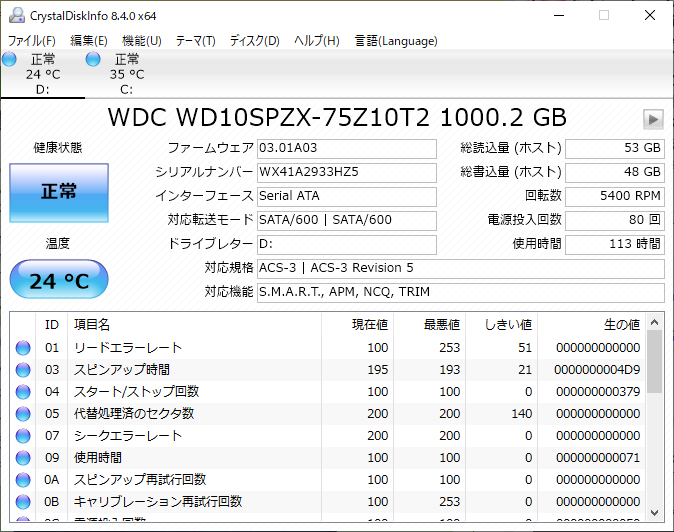Open the テーマ(T) menu
Viewport: 674px width, 532px height.
195,41
